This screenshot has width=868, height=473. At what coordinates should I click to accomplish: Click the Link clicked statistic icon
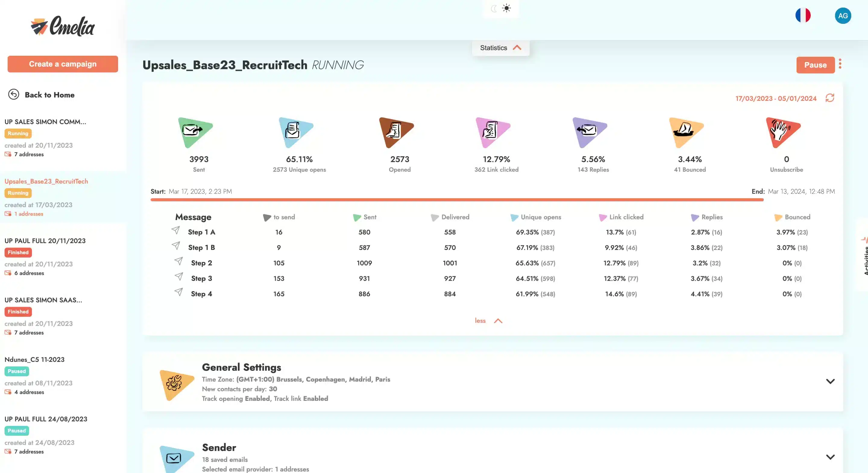tap(493, 132)
